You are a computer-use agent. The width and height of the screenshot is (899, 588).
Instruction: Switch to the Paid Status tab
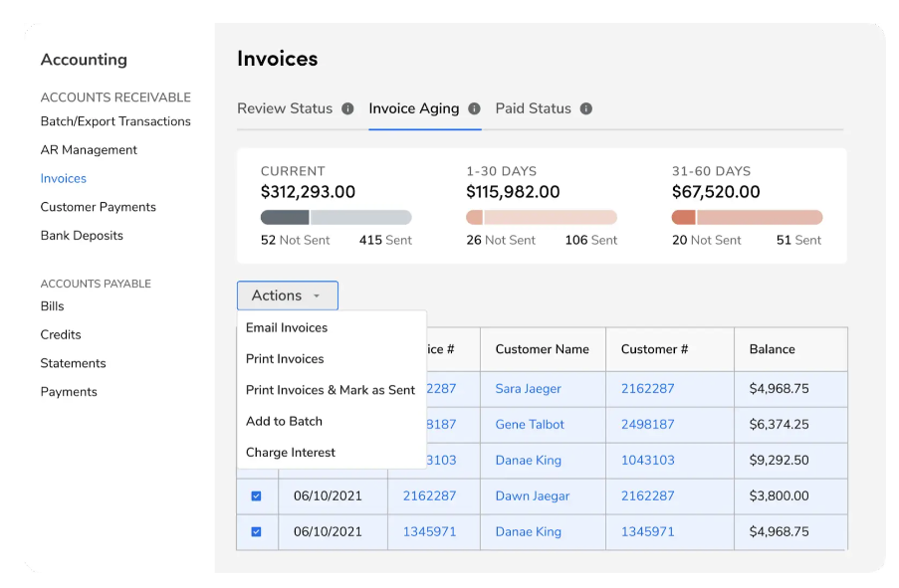tap(534, 108)
